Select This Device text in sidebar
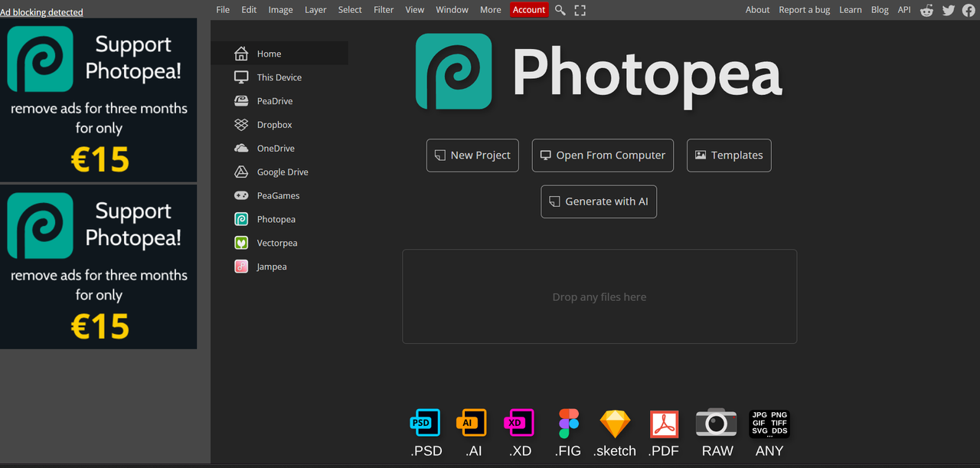This screenshot has height=468, width=980. point(279,77)
